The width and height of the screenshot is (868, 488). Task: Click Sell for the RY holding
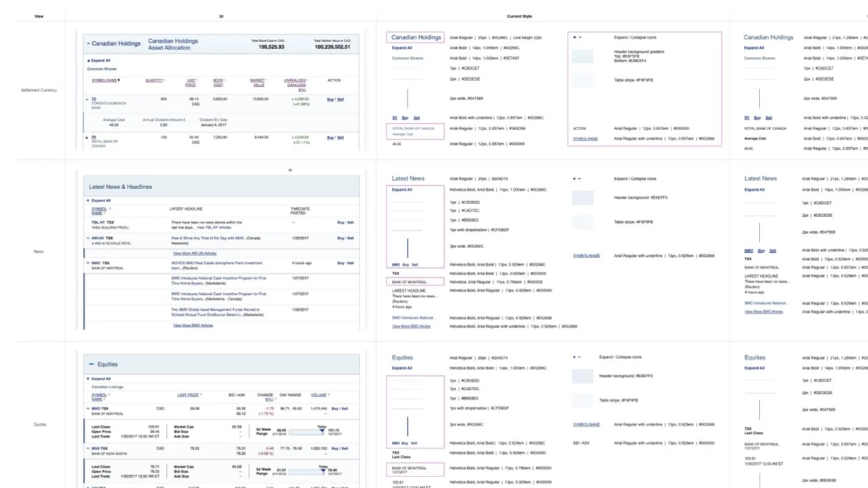coord(340,137)
